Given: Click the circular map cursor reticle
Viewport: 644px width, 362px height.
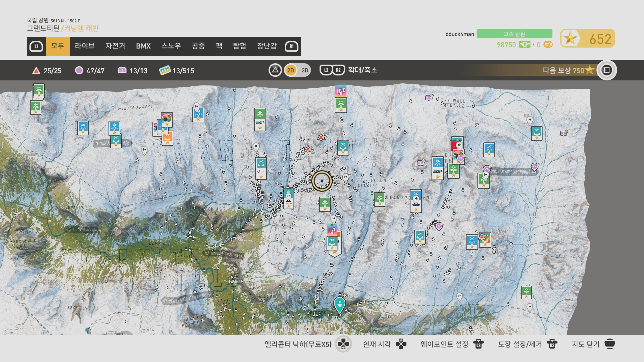Looking at the screenshot, I should (322, 181).
